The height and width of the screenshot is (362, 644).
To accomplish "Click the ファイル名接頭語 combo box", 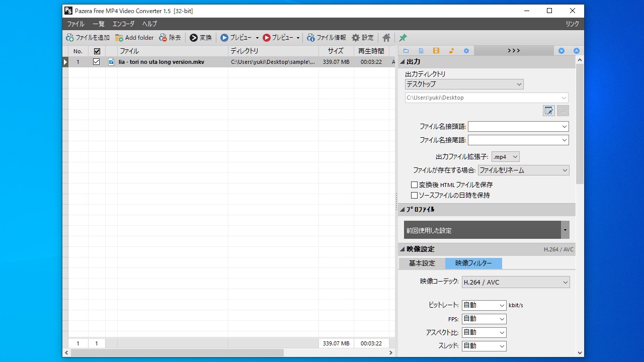I will 518,127.
